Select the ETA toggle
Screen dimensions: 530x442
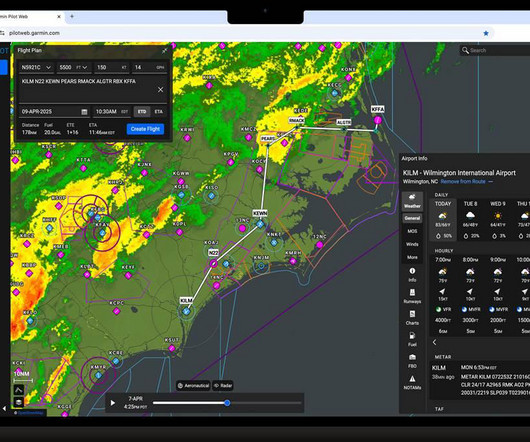(159, 112)
